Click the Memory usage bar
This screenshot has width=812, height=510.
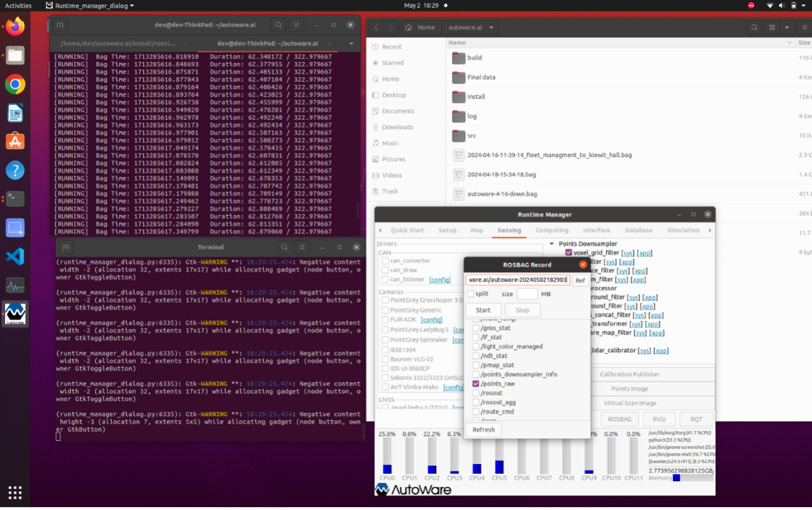[693, 478]
